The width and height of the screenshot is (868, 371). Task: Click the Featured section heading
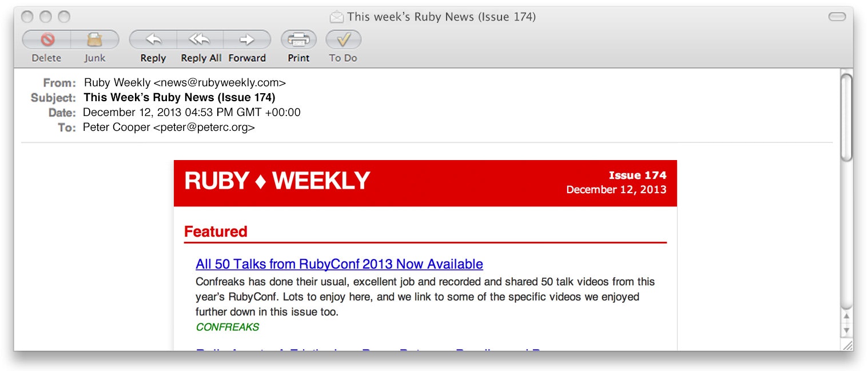pos(216,232)
